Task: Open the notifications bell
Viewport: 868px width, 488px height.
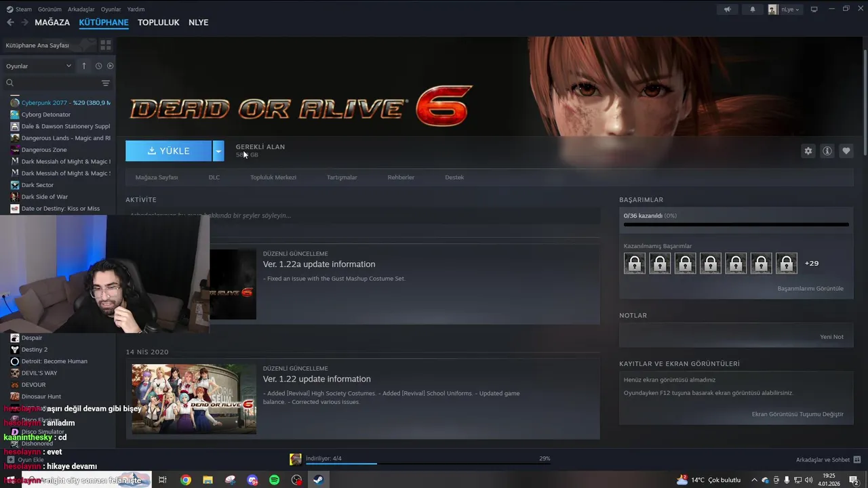Action: click(752, 9)
